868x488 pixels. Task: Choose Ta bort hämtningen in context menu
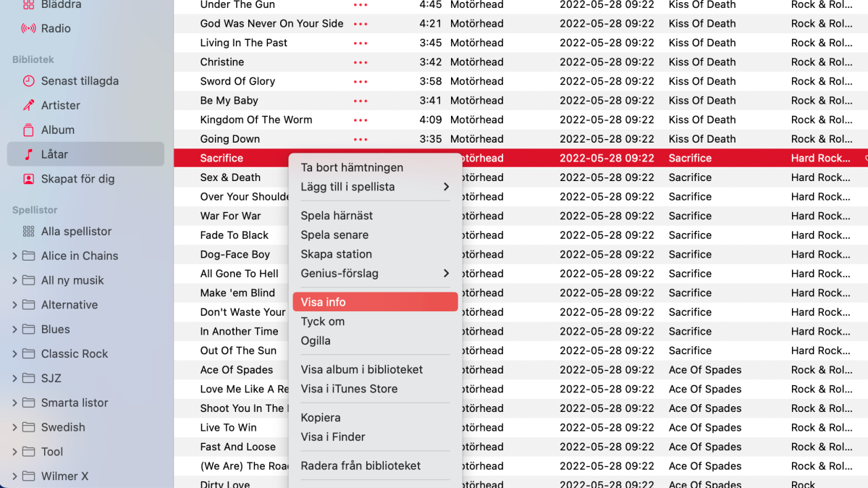375,167
